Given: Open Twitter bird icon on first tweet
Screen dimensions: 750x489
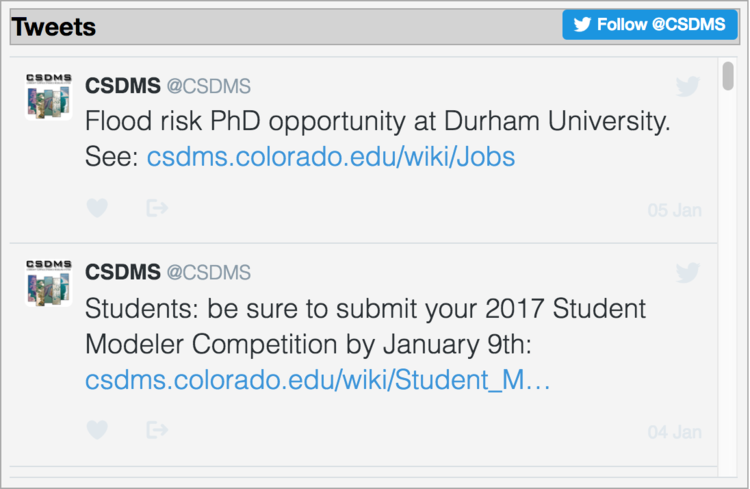Looking at the screenshot, I should (x=688, y=87).
